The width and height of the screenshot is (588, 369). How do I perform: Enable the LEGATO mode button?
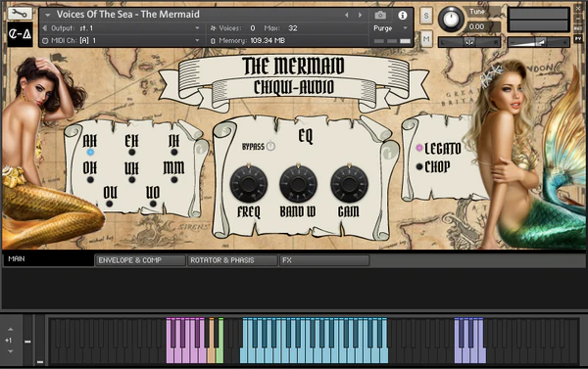[x=419, y=148]
